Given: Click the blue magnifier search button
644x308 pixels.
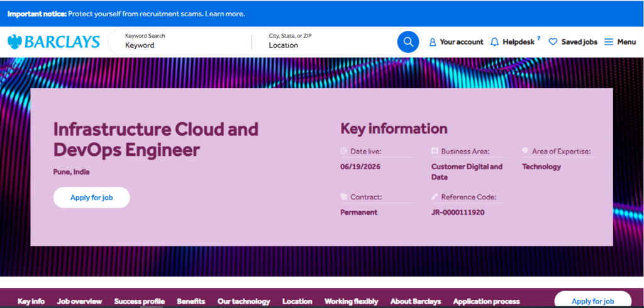Looking at the screenshot, I should [408, 42].
